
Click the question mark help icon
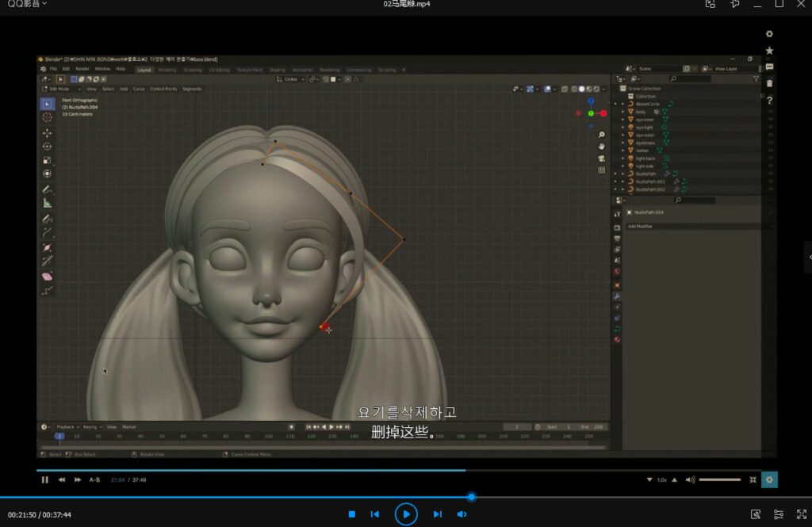tap(769, 101)
